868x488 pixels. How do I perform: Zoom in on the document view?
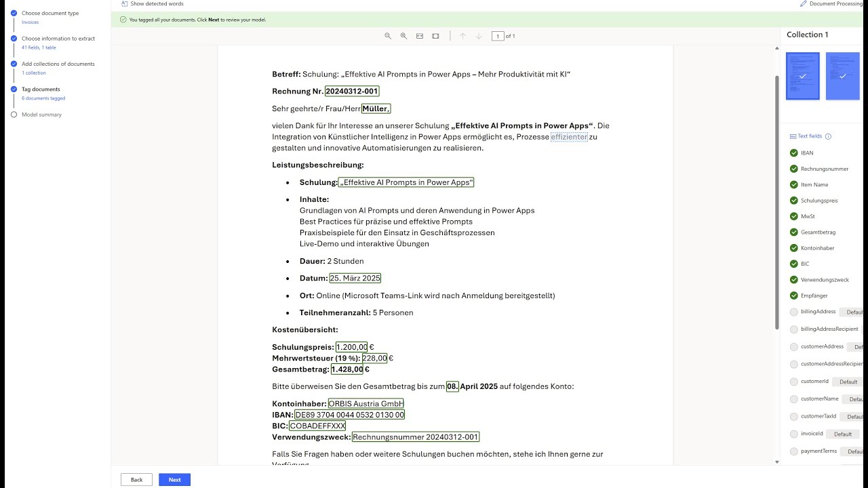403,36
